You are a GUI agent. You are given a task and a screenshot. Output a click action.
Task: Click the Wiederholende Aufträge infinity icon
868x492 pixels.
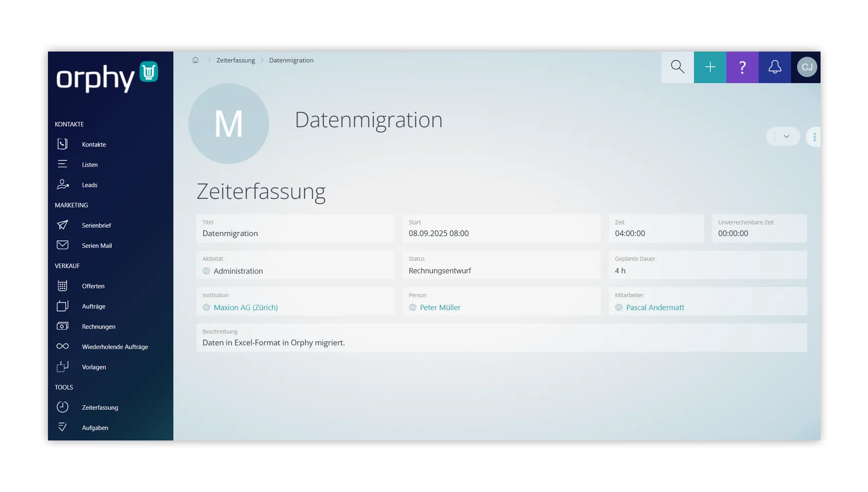click(62, 347)
